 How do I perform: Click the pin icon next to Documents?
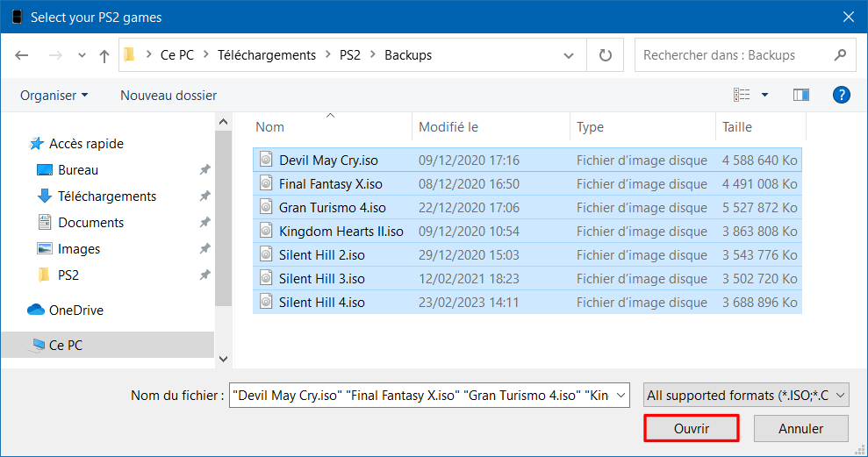coord(204,223)
